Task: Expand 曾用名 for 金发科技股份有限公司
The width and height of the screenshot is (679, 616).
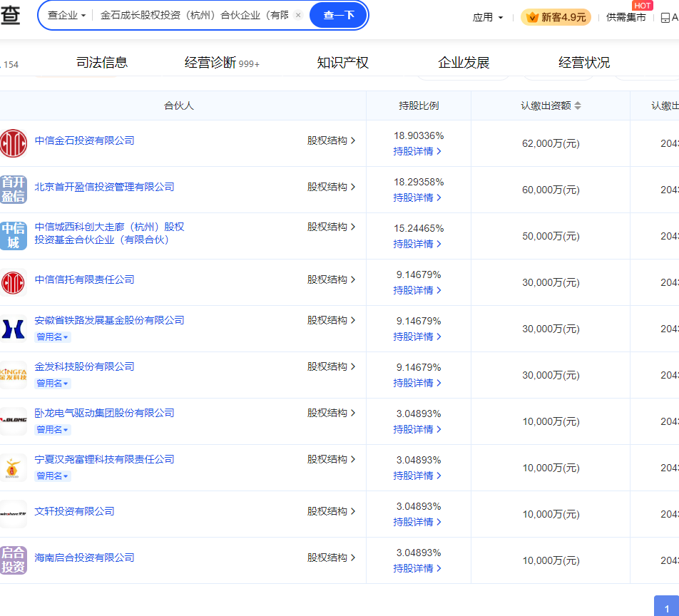Action: point(52,383)
